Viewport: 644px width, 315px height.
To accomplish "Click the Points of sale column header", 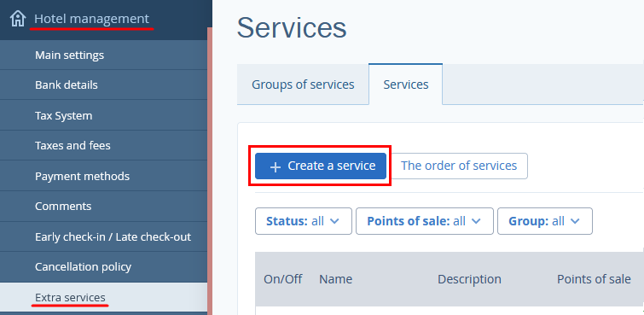I will [x=594, y=279].
